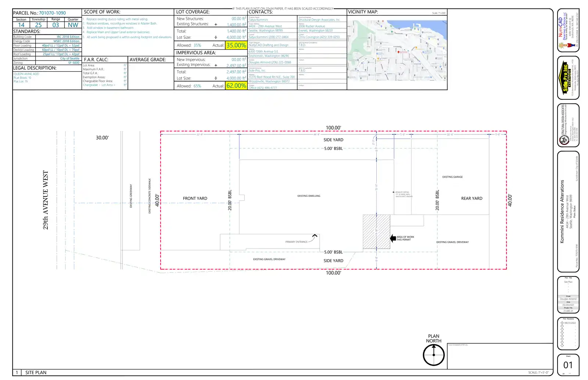This screenshot has height=380, width=588.
Task: Click the 30.00' street width dimension
Action: [102, 138]
